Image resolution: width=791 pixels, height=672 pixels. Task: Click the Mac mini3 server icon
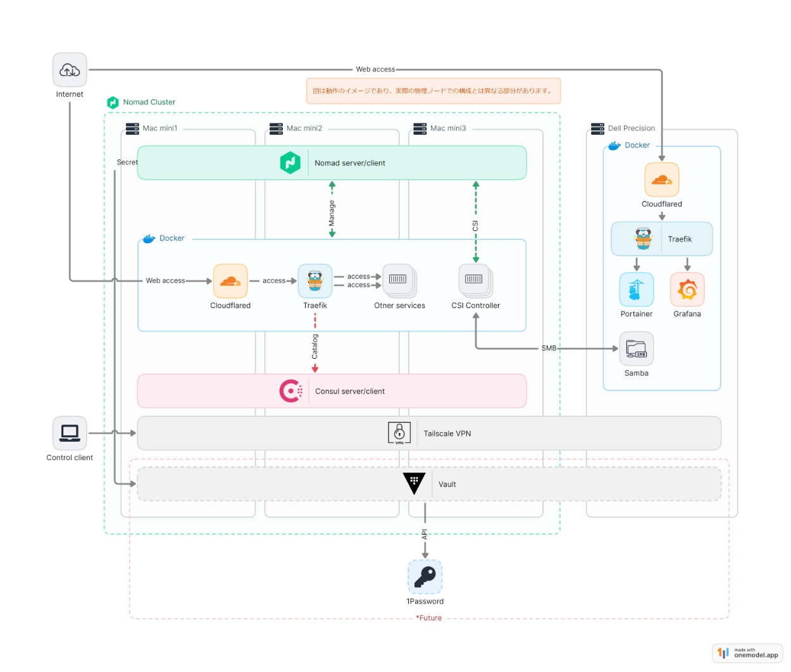(x=420, y=128)
